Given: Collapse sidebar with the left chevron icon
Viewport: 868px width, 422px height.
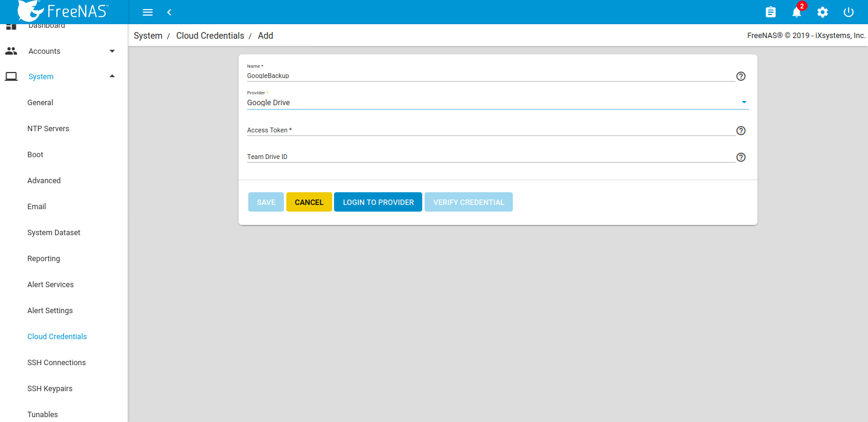Looking at the screenshot, I should click(x=169, y=12).
